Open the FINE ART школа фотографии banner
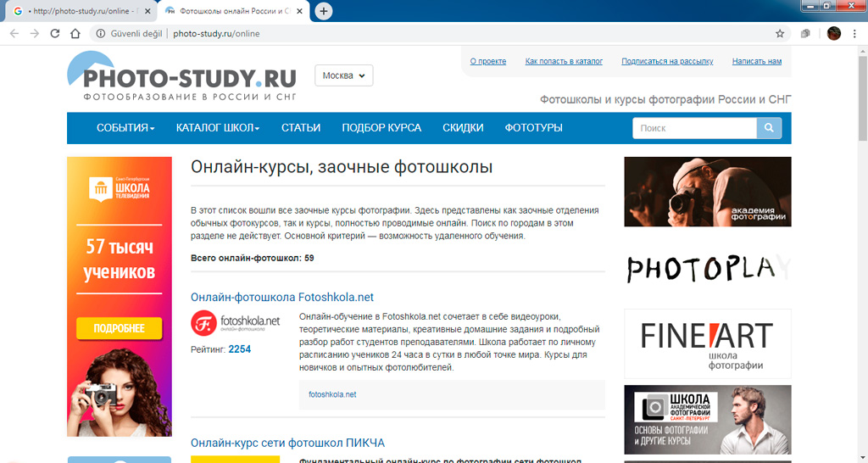868x463 pixels. tap(708, 344)
